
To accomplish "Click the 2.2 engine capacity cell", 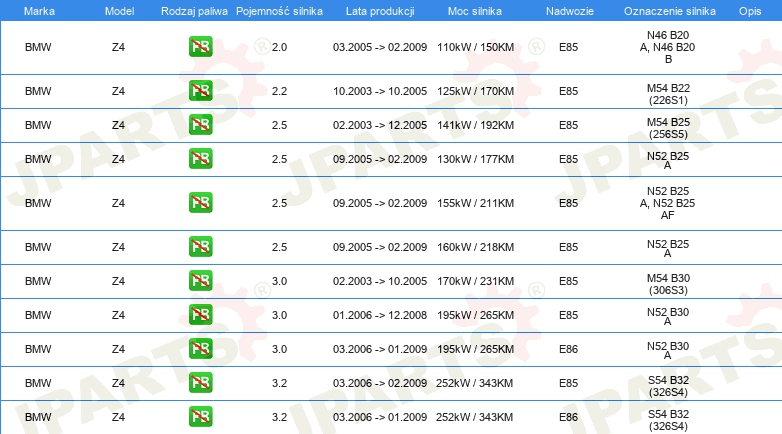I will 279,91.
